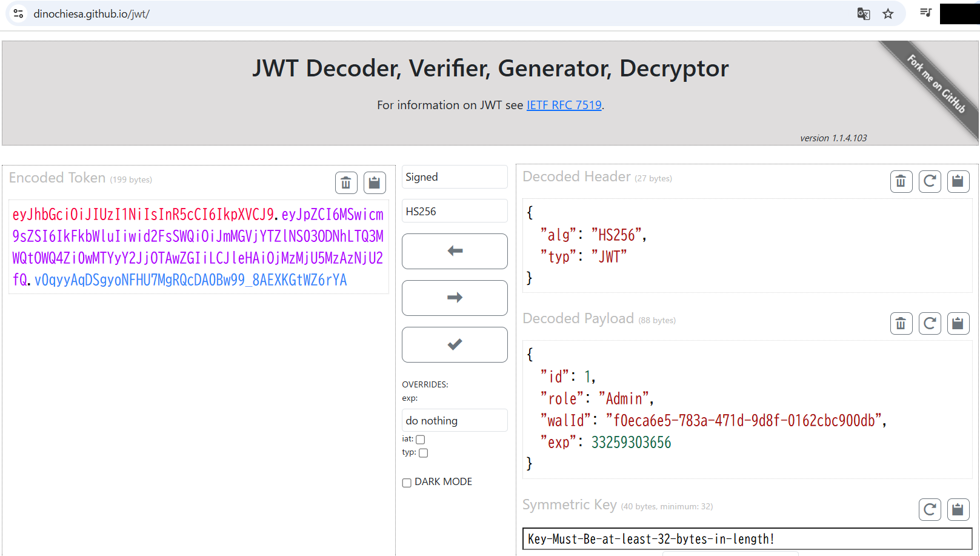Reload the Decoded Header contents
Screen dimensions: 980x556
930,181
